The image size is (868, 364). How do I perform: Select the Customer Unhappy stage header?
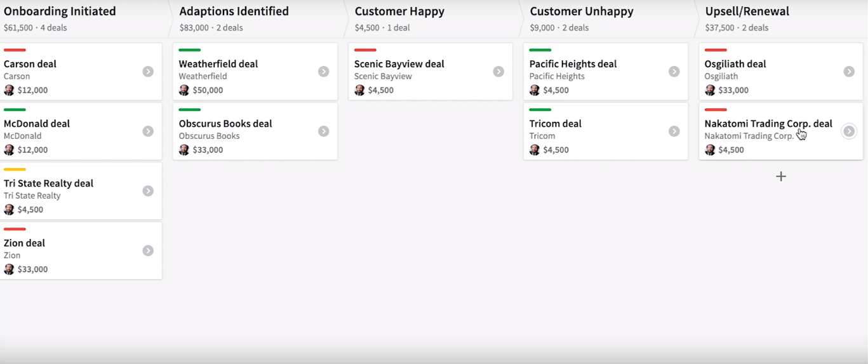point(581,11)
